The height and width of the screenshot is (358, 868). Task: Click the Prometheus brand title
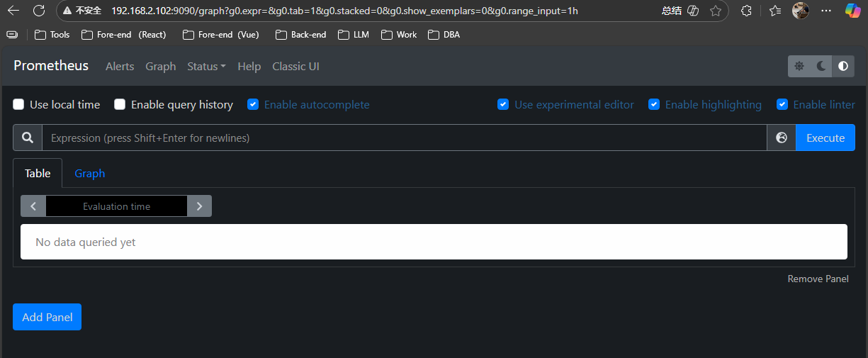[x=51, y=65]
